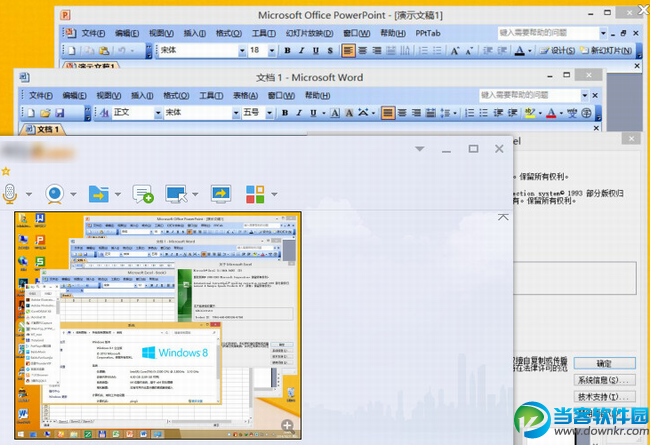
Task: Toggle Italic in PowerPoint toolbar
Action: [301, 51]
